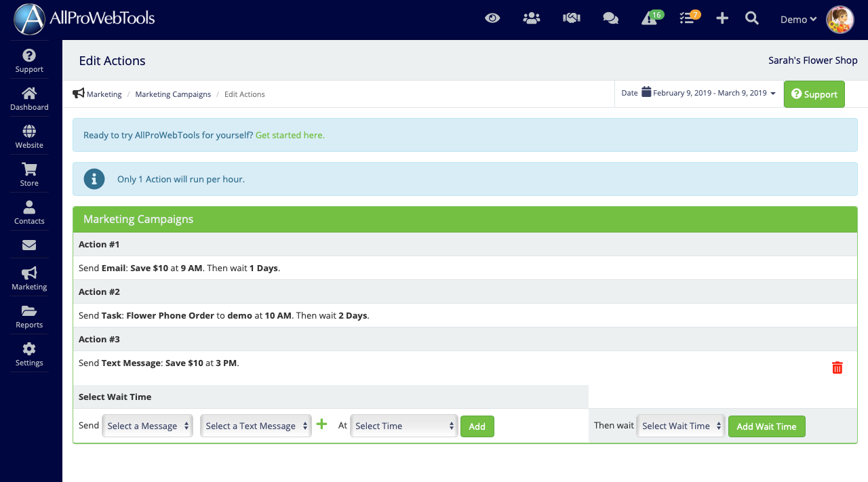Open Store cart in sidebar
868x482 pixels.
29,174
